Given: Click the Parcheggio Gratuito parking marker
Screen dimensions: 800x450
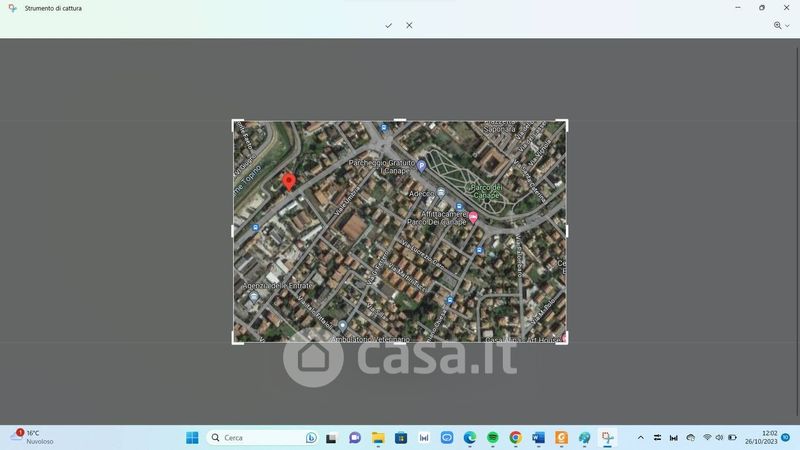Looking at the screenshot, I should click(421, 167).
